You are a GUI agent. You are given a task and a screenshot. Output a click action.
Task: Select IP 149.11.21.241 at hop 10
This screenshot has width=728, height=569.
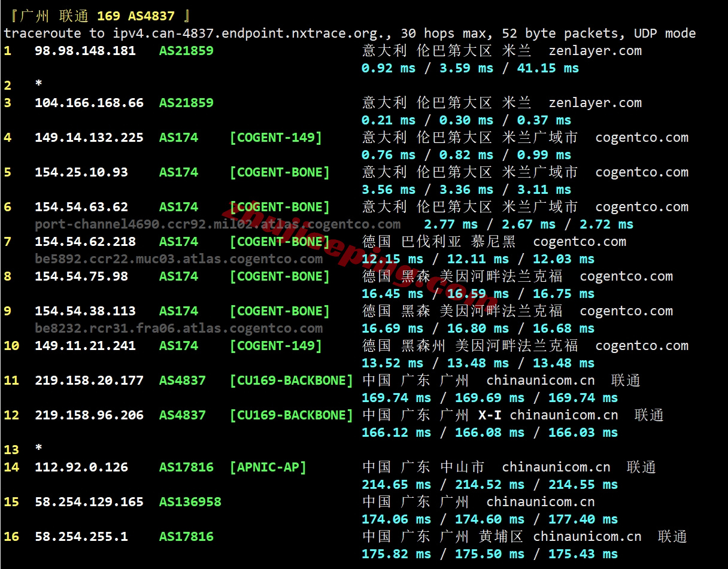(85, 346)
